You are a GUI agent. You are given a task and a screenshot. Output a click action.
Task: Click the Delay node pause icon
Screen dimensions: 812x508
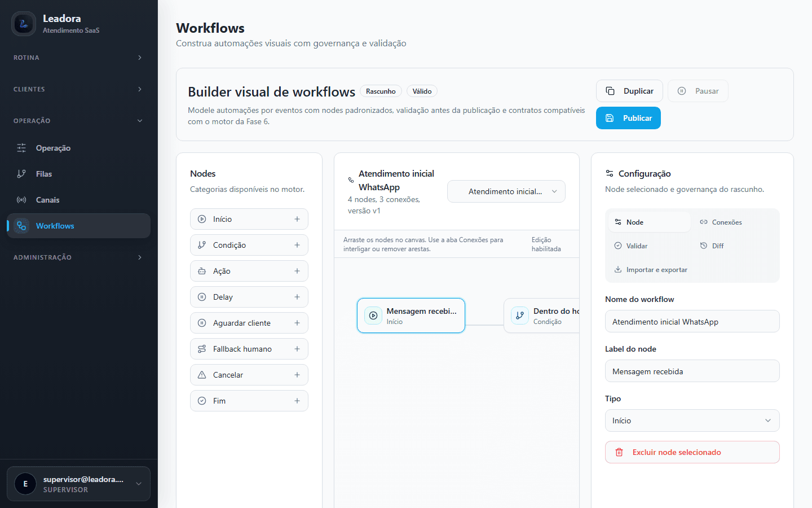tap(202, 297)
